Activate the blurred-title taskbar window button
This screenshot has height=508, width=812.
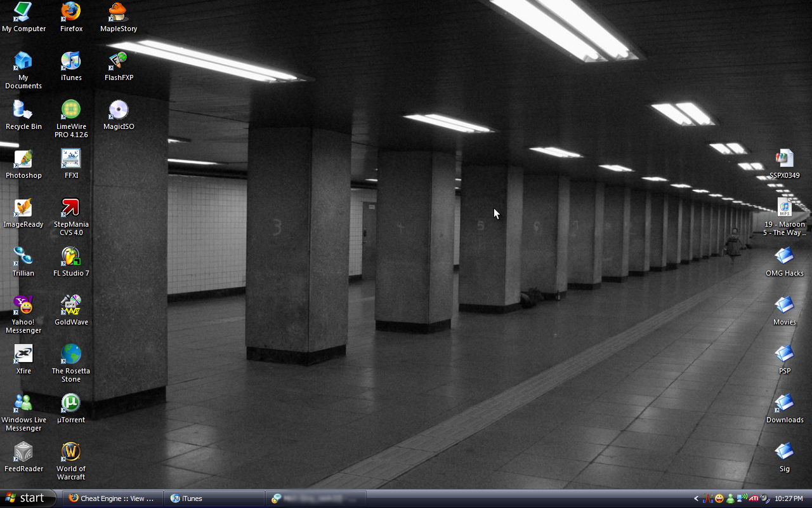[x=316, y=498]
